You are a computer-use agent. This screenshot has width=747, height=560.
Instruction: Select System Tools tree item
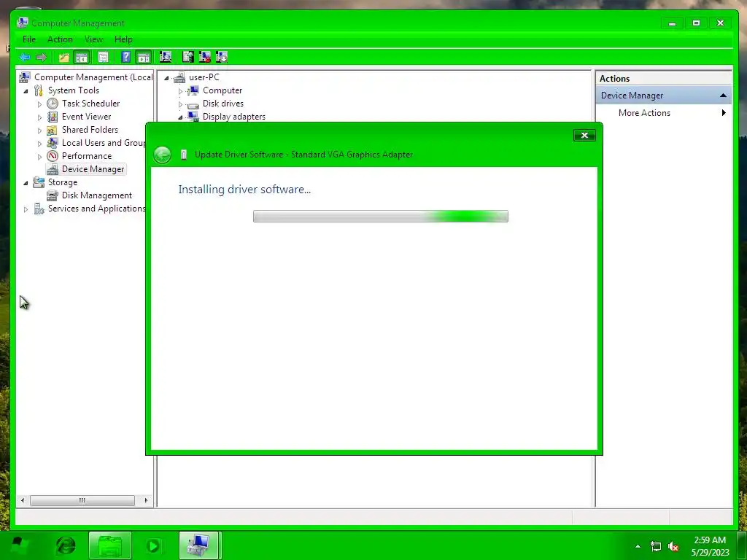click(x=74, y=90)
